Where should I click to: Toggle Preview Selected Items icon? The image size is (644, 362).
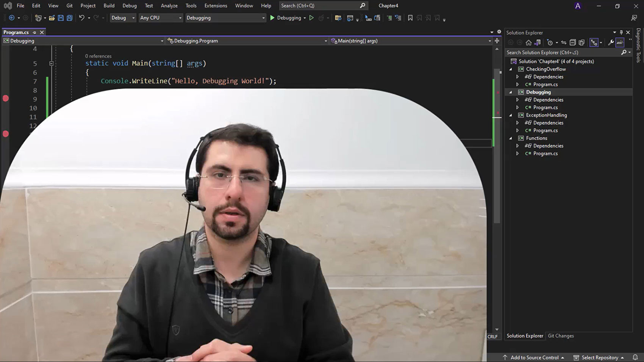(x=620, y=42)
